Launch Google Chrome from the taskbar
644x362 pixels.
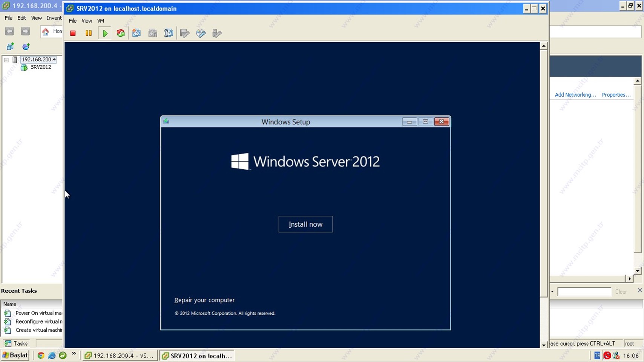click(x=41, y=355)
